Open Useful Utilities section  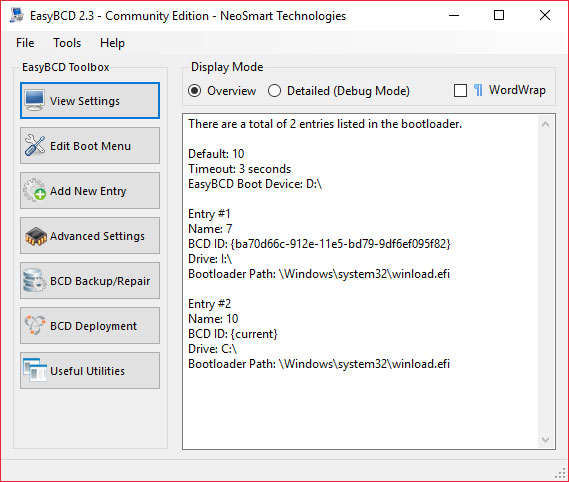click(90, 371)
